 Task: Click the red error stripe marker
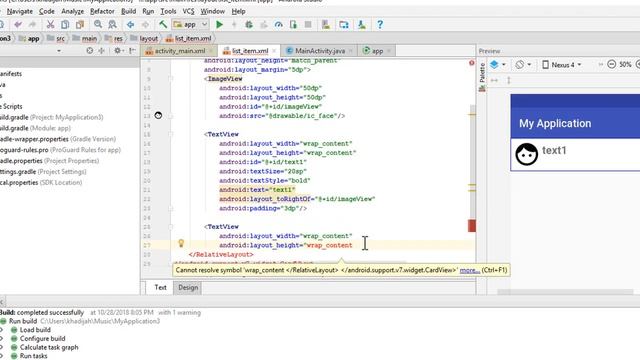coord(472,226)
